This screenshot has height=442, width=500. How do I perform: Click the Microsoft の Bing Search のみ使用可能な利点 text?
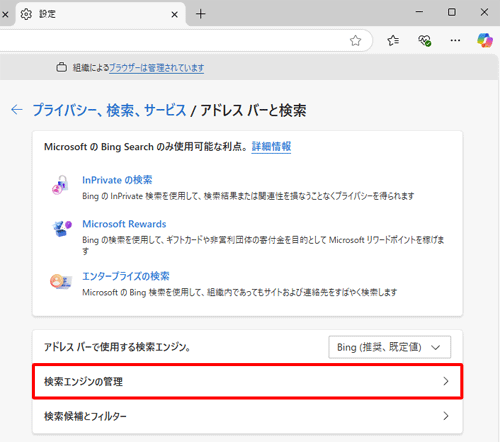[x=146, y=147]
